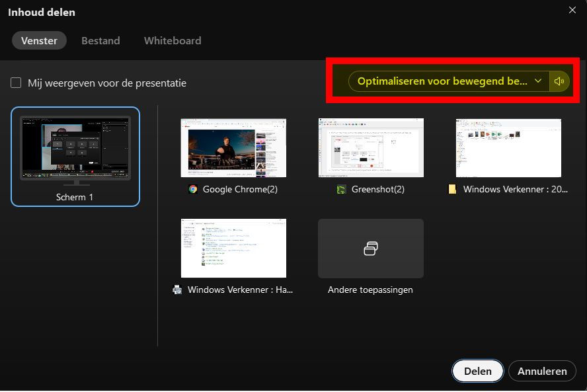Go to the Whiteboard tab

pyautogui.click(x=173, y=40)
